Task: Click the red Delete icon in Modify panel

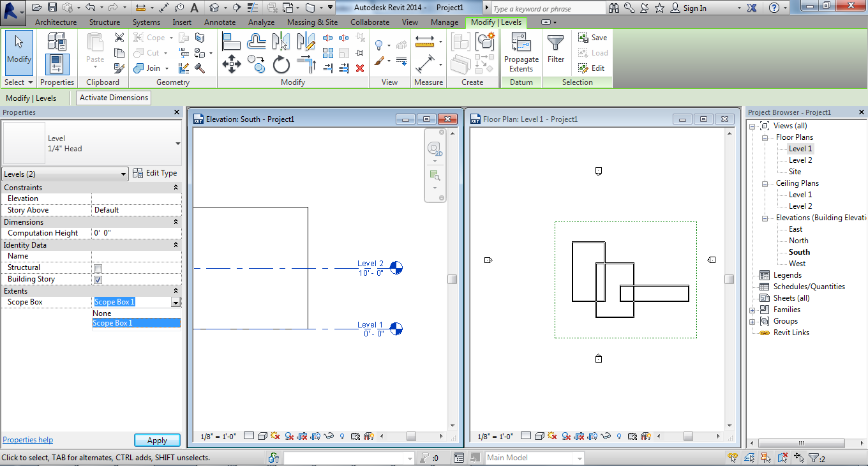Action: click(360, 68)
